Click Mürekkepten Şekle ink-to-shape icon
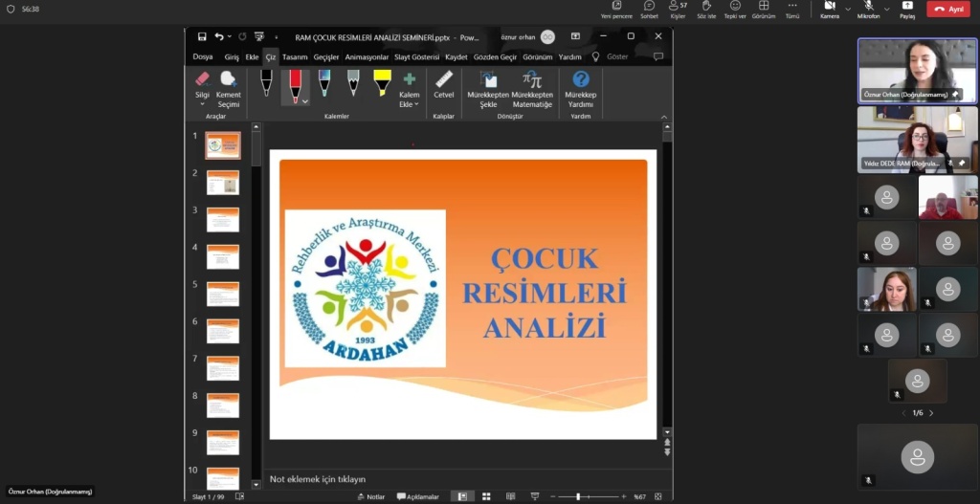 487,87
